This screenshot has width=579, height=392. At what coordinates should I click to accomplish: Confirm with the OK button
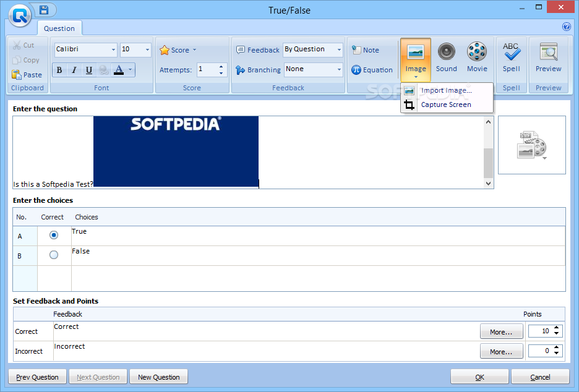pyautogui.click(x=479, y=377)
